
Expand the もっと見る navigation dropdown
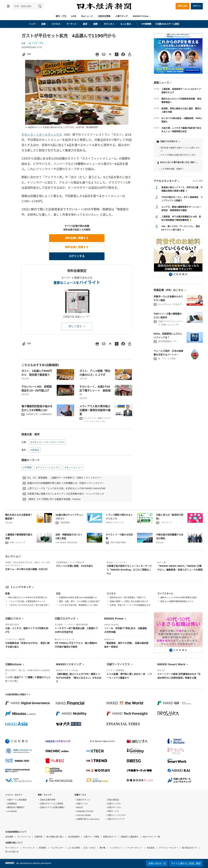(127, 24)
